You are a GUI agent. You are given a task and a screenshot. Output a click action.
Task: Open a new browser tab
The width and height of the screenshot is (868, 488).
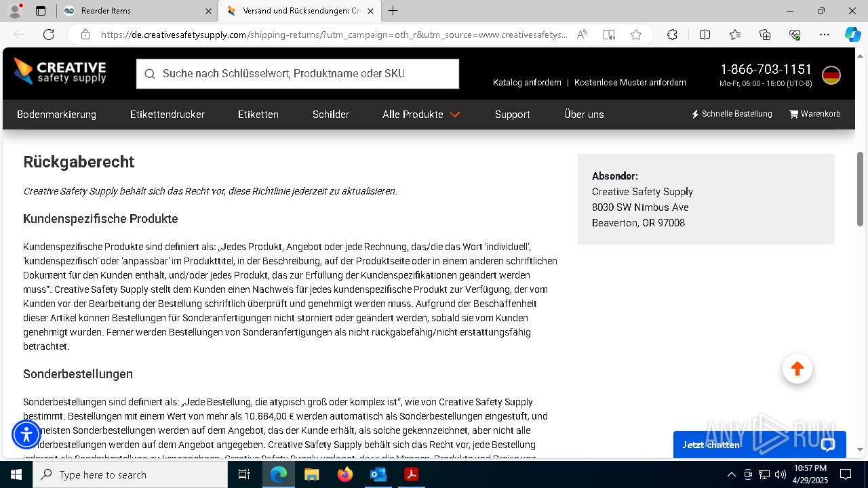(393, 11)
